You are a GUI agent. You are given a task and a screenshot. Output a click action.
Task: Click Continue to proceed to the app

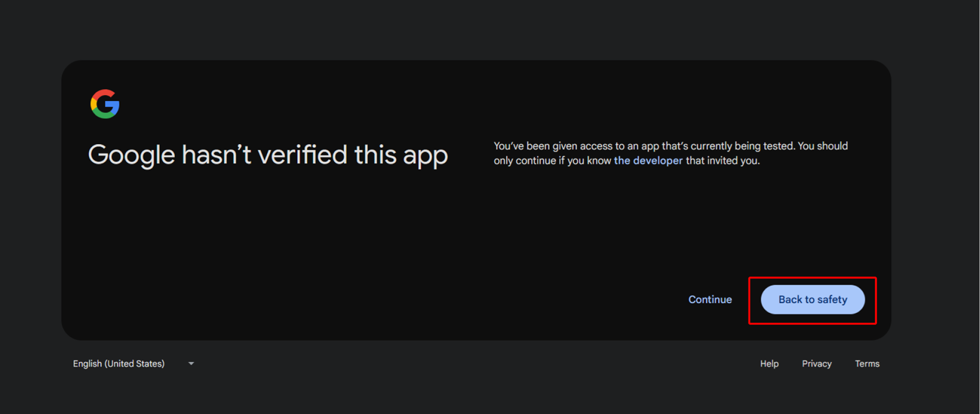point(710,299)
